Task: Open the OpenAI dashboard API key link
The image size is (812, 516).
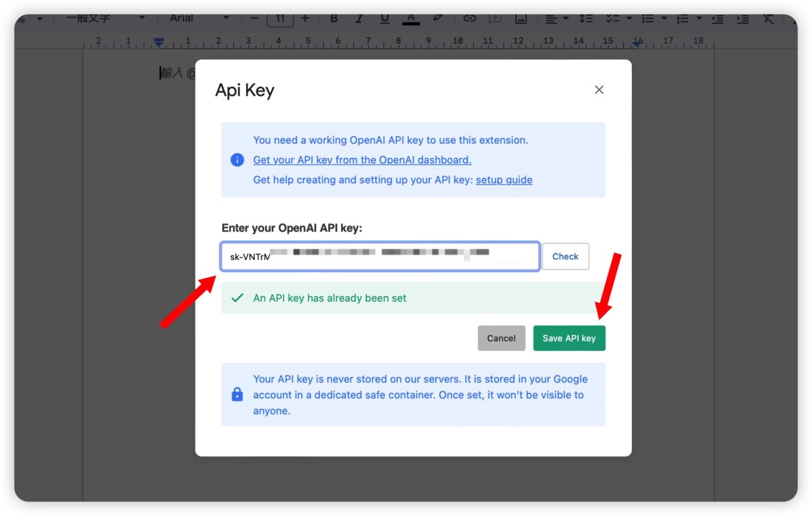Action: (x=362, y=160)
